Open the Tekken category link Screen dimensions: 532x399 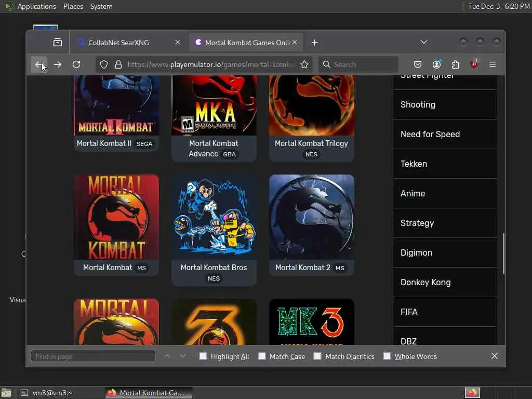click(445, 164)
